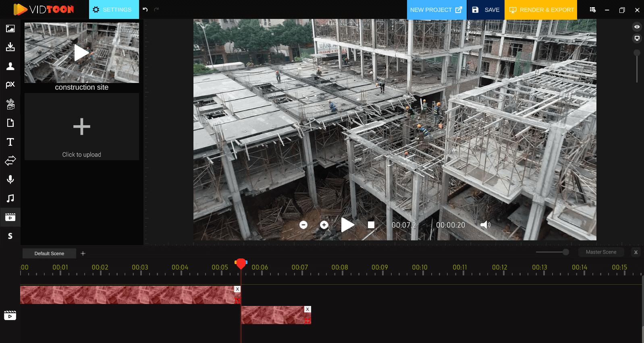644x343 pixels.
Task: Open the SETTINGS menu
Action: (x=114, y=10)
